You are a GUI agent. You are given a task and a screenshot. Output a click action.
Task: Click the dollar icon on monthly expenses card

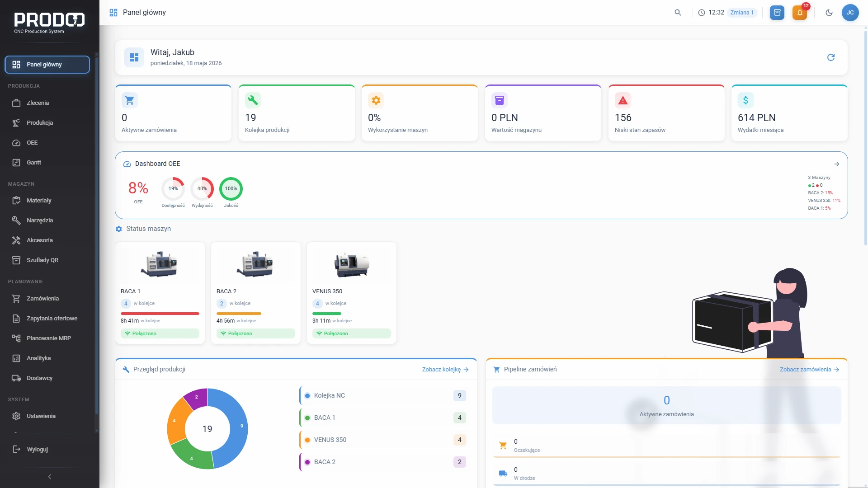click(746, 100)
